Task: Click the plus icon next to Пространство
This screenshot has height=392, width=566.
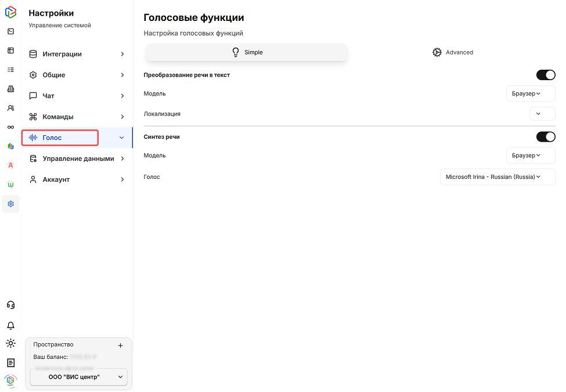Action: pos(120,346)
